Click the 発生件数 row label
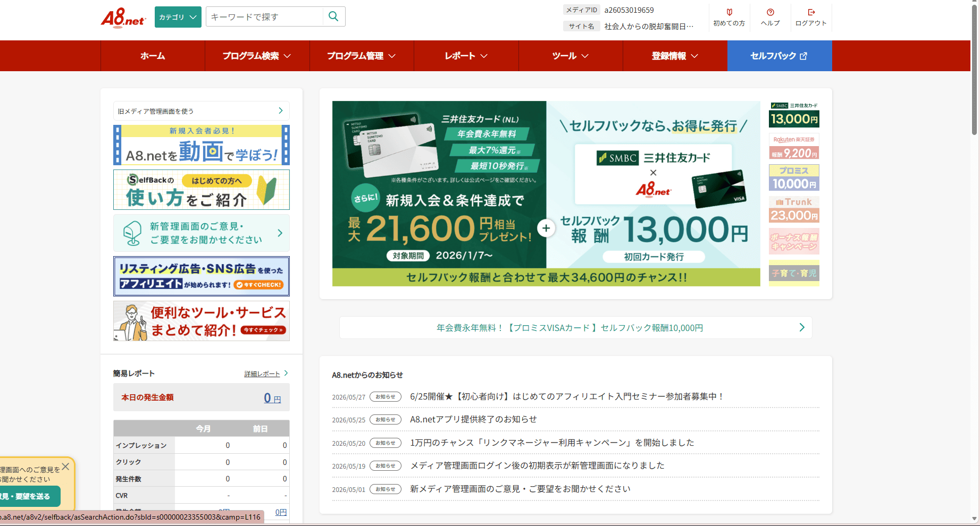 coord(129,479)
